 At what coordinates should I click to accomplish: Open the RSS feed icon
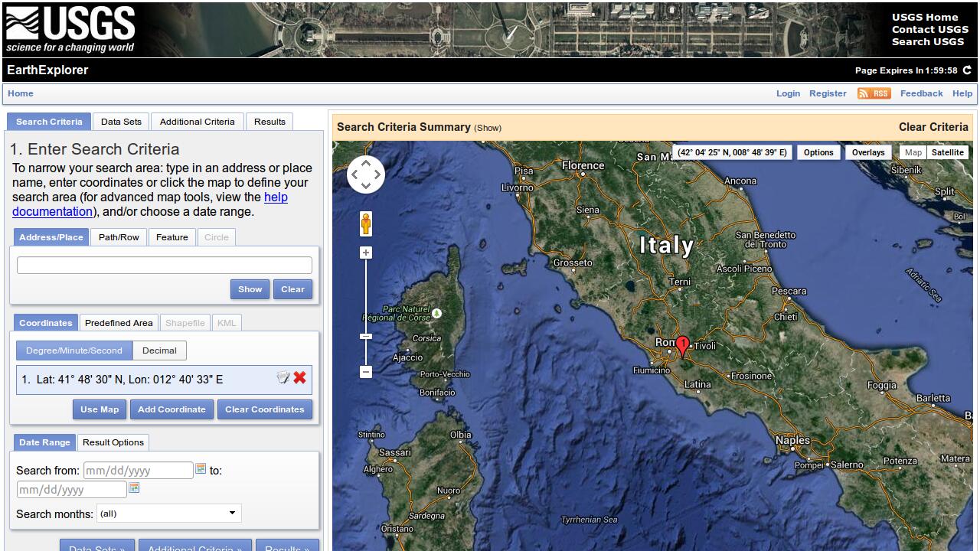click(874, 93)
